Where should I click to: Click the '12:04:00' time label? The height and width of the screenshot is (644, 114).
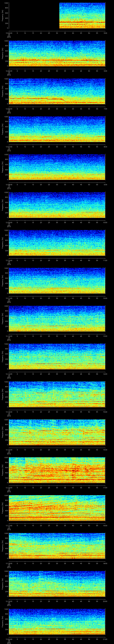click(9, 33)
